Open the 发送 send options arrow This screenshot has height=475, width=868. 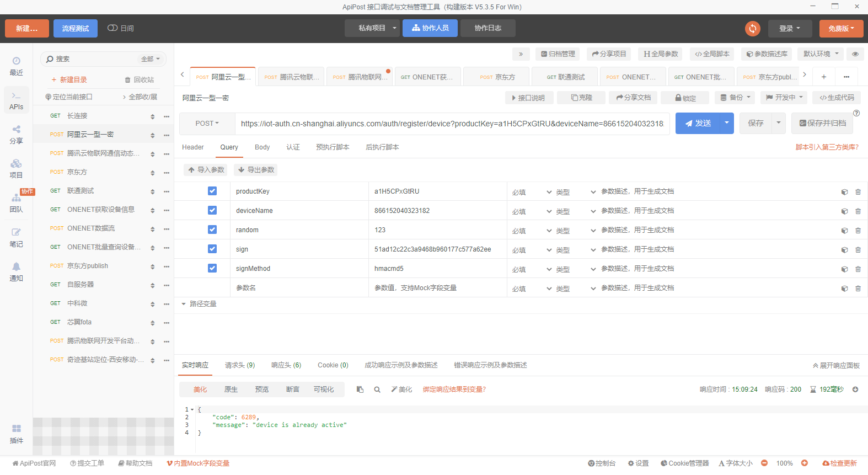coord(727,123)
